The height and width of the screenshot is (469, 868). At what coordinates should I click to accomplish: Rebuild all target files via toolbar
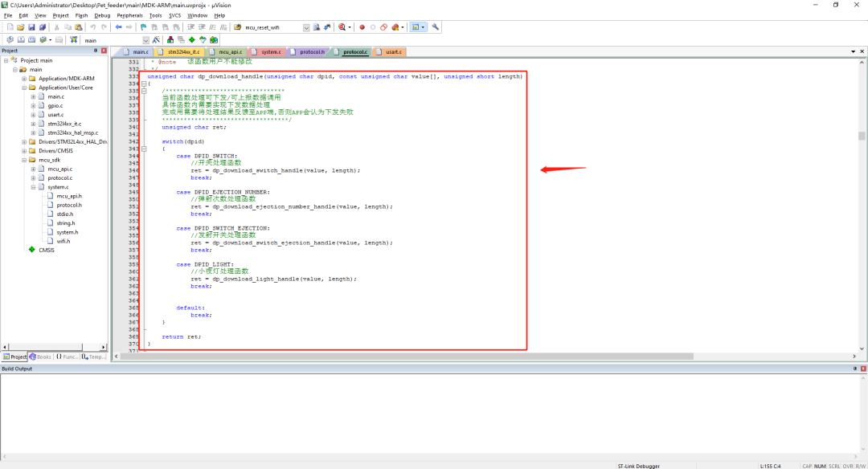(x=31, y=40)
